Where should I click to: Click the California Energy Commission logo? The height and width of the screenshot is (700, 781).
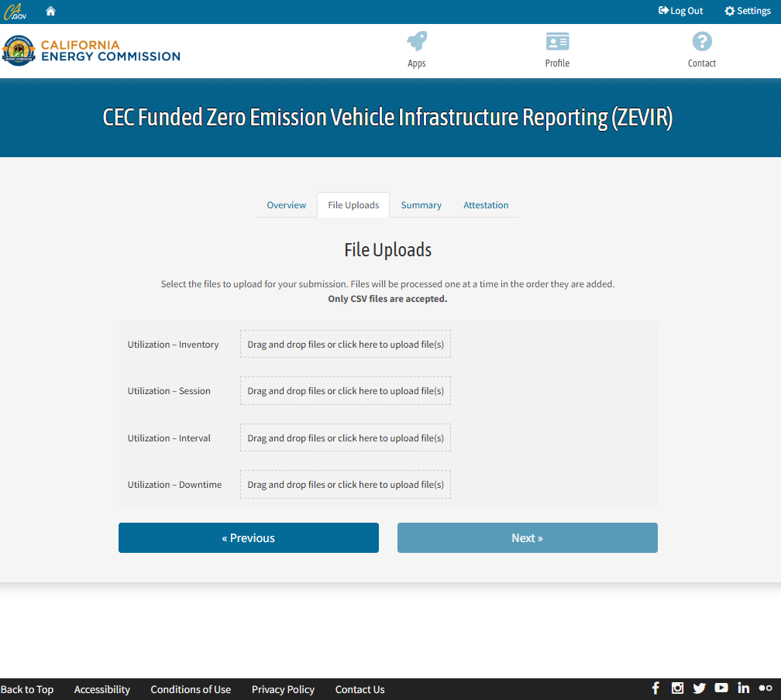tap(91, 50)
